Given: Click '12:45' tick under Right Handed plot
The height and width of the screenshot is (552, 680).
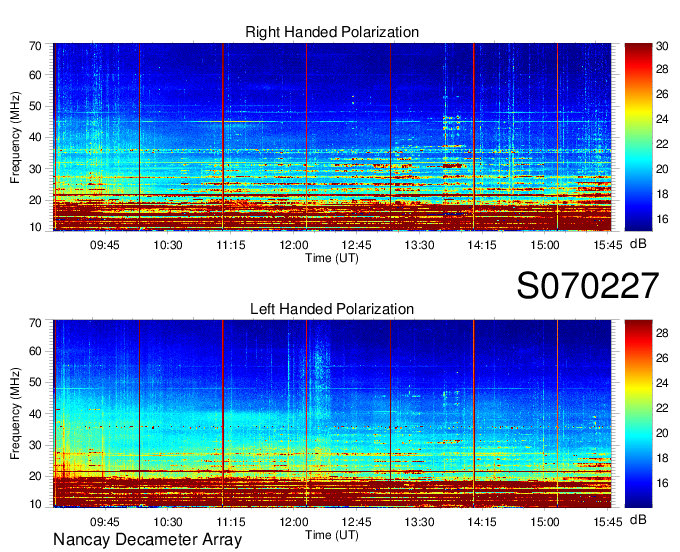Looking at the screenshot, I should [356, 245].
